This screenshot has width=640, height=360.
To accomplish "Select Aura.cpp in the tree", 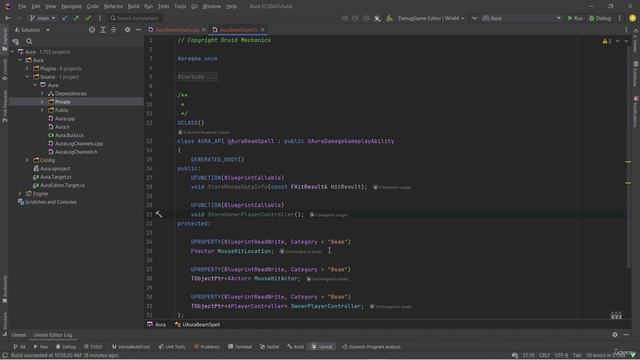I will click(65, 118).
